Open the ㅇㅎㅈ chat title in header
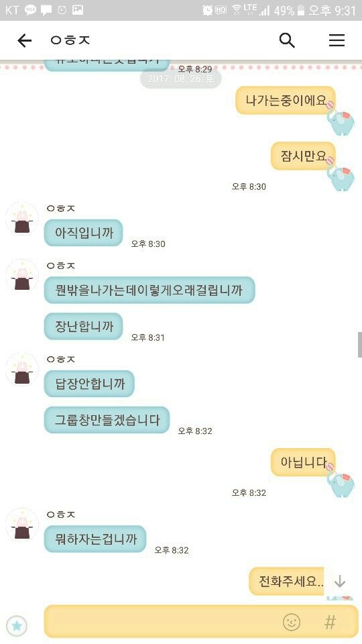 (x=70, y=40)
